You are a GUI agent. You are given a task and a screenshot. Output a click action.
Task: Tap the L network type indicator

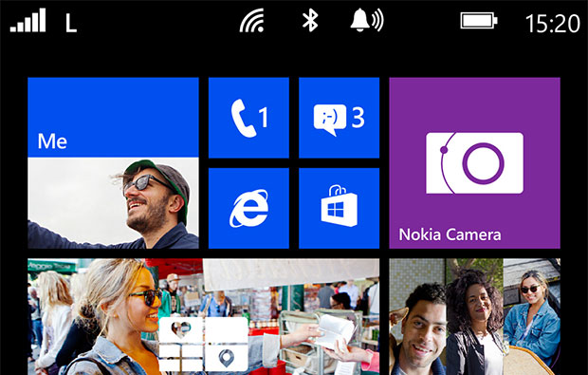coord(71,24)
